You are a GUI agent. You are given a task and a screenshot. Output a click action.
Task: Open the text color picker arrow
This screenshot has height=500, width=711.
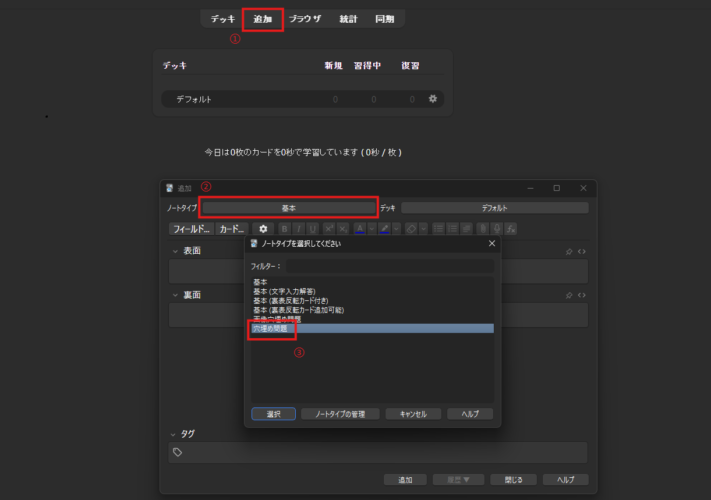pos(372,229)
